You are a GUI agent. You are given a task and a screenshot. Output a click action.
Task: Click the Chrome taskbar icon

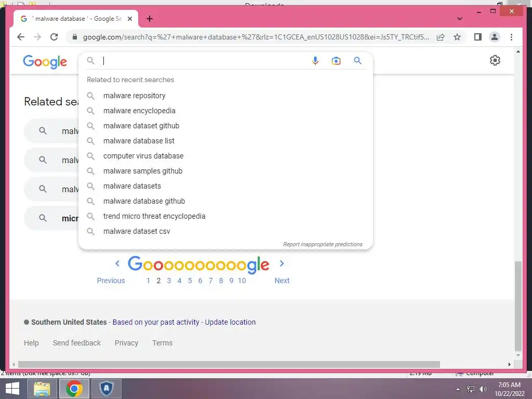(x=74, y=389)
